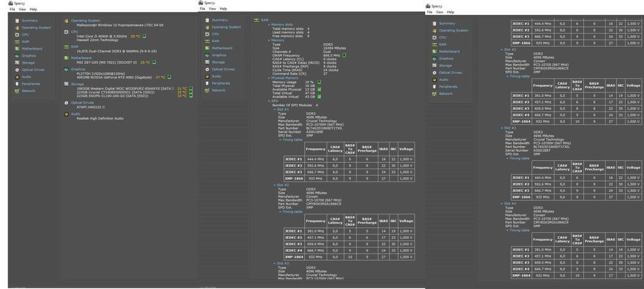Collapse Slot #3 node in right window
The height and width of the screenshot is (289, 644).
[x=502, y=127]
